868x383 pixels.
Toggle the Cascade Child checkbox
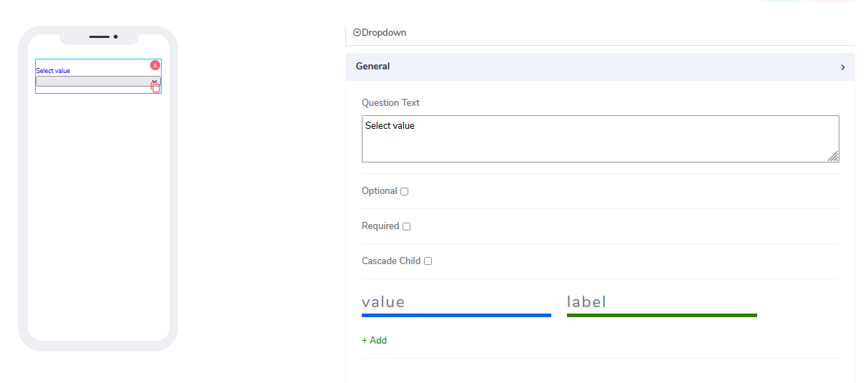pyautogui.click(x=428, y=261)
